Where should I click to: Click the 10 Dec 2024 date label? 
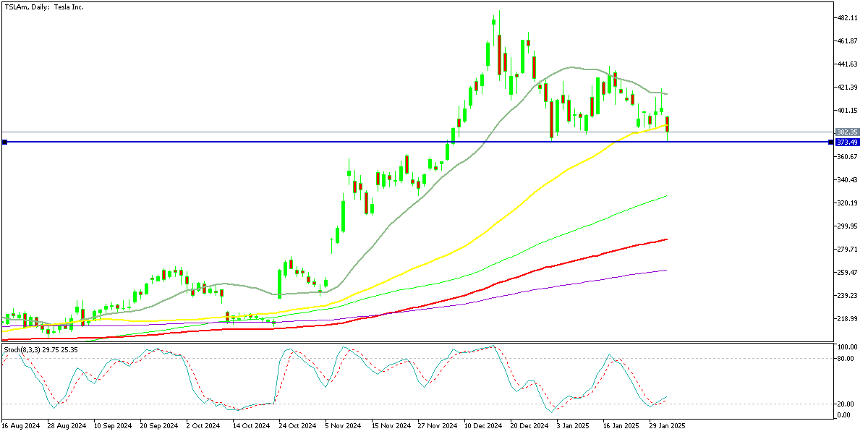click(x=482, y=426)
